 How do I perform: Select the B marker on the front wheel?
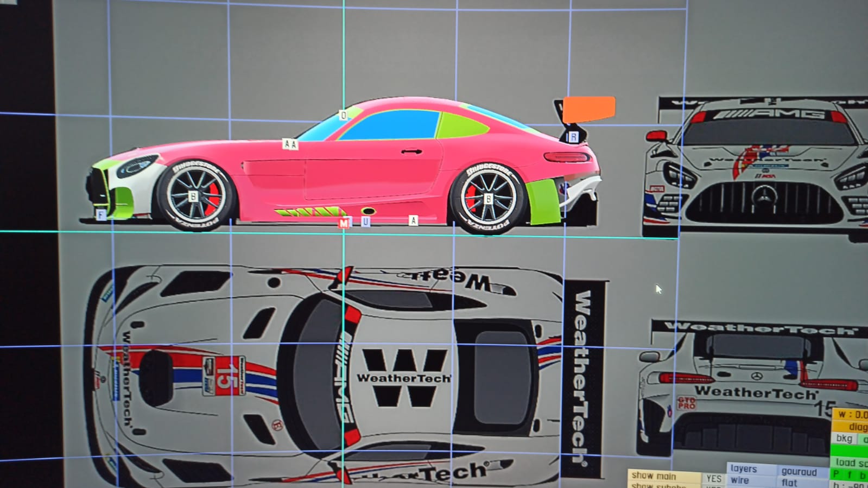[x=193, y=197]
